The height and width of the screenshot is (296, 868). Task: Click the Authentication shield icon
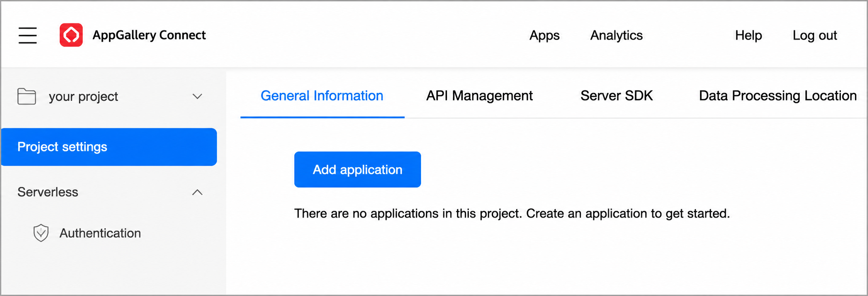[41, 233]
